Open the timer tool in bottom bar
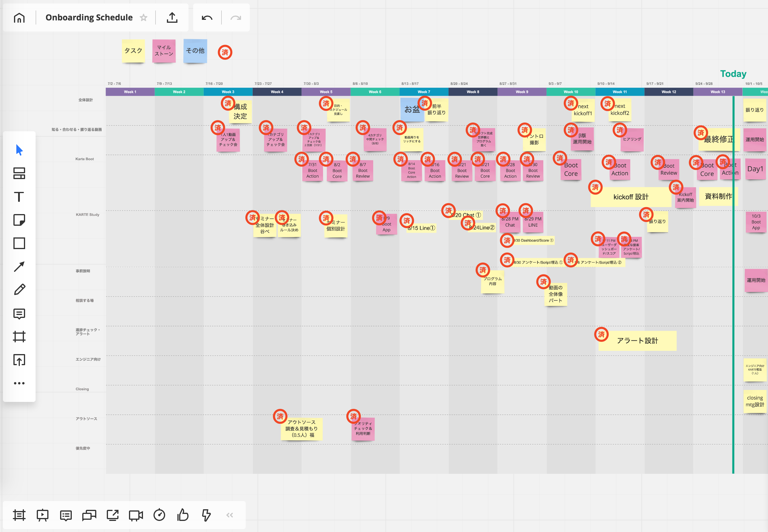768x532 pixels. coord(159,515)
